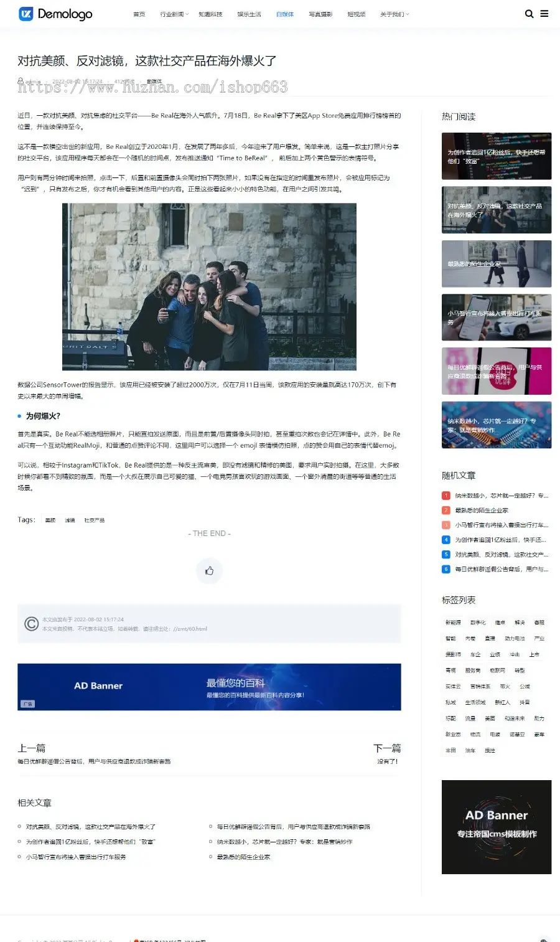560x942 pixels.
Task: Open random article 2 最熟悉的陌生企业家
Action: 482,511
